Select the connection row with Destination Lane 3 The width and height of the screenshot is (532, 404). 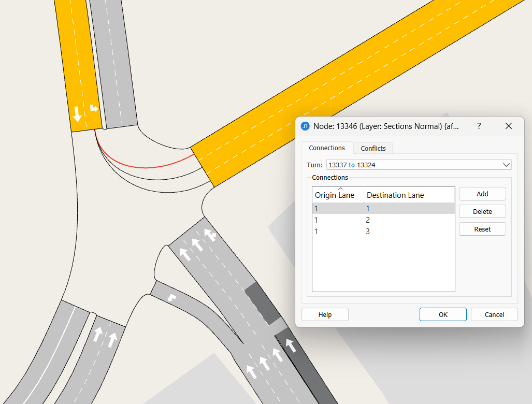(383, 231)
